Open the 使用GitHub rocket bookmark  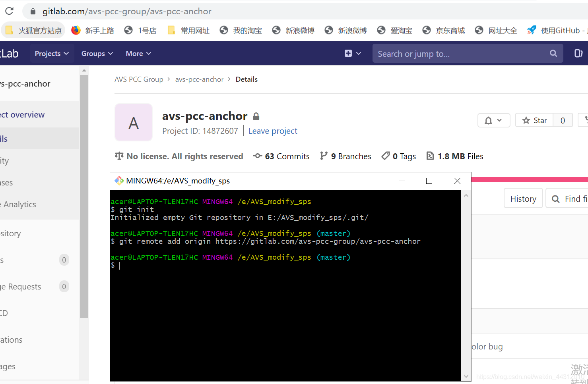click(557, 31)
